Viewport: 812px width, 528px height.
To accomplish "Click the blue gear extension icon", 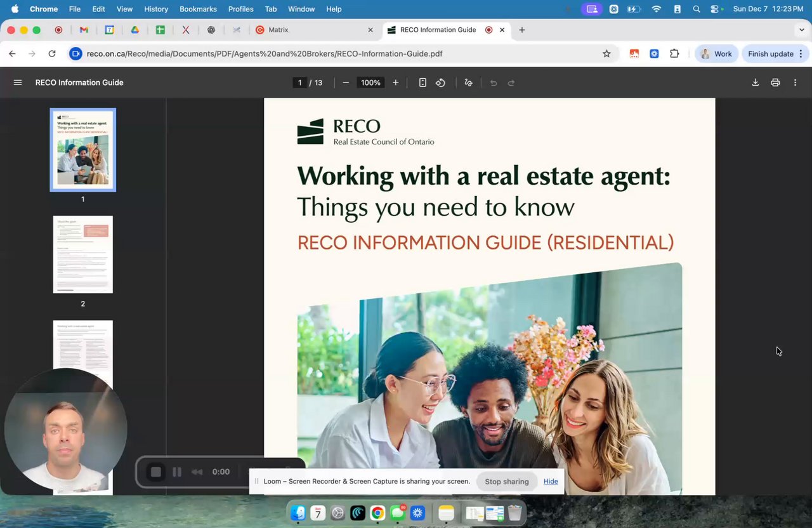I will pos(654,54).
